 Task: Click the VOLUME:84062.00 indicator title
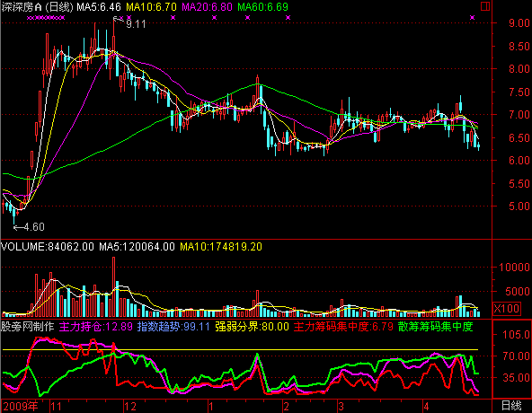tap(48, 247)
